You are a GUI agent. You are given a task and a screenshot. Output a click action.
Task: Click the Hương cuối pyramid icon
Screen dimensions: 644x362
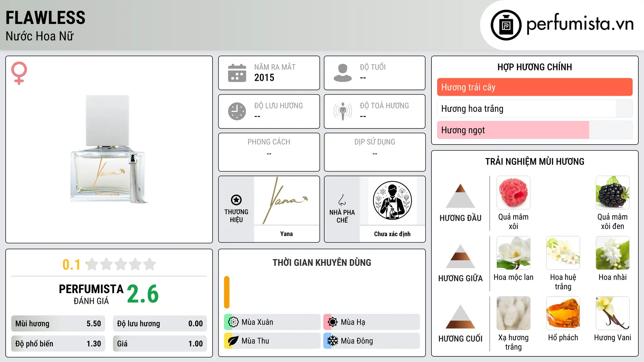(460, 316)
